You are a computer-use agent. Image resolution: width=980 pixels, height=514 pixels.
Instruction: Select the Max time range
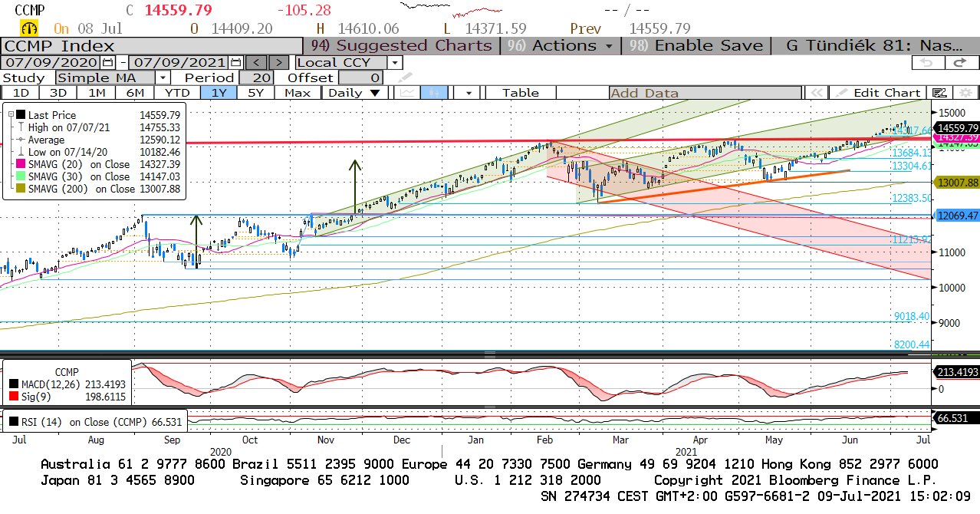pyautogui.click(x=297, y=93)
